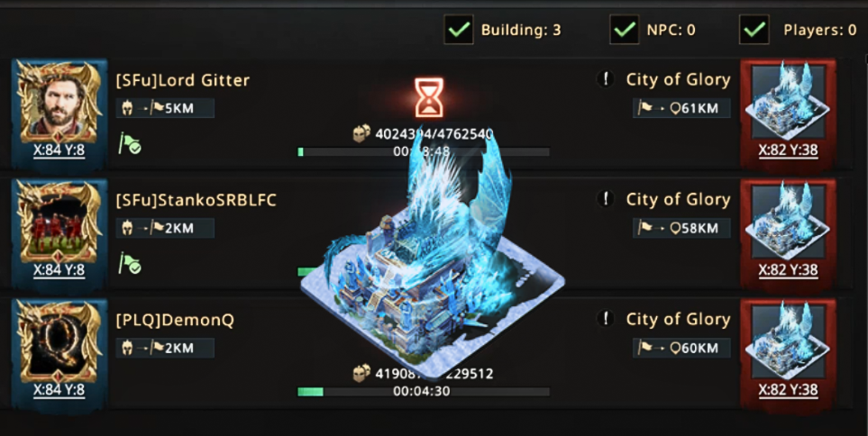Screen dimensions: 868x436
Task: Click exclamation info icon in Lord Gitter row
Action: click(606, 79)
